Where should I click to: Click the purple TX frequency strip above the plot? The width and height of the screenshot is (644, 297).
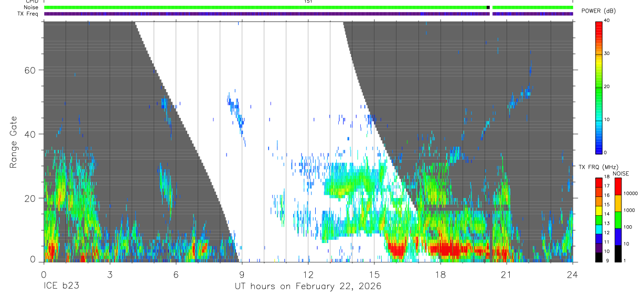[x=308, y=14]
